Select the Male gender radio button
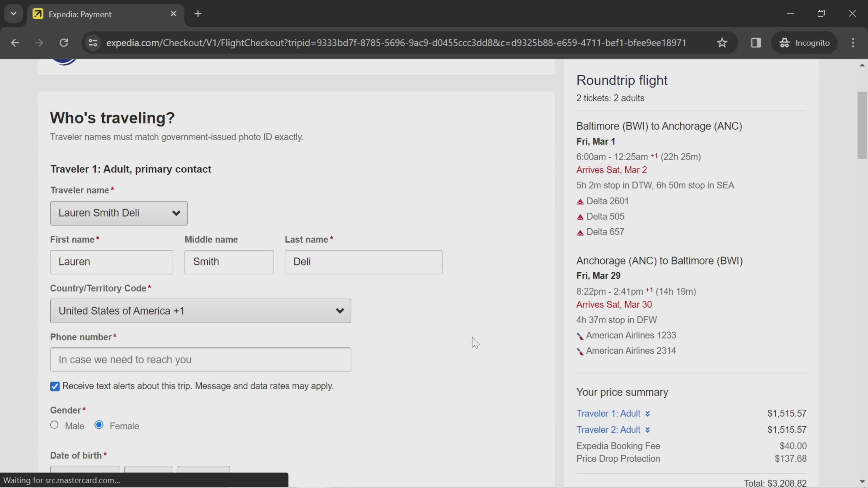This screenshot has height=488, width=868. click(x=54, y=425)
